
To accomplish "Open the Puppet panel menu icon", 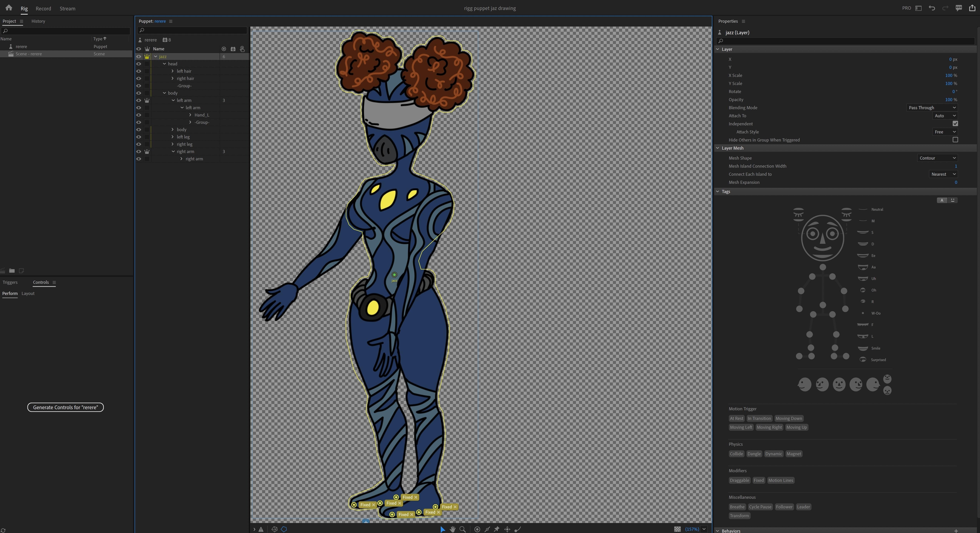I will click(170, 21).
